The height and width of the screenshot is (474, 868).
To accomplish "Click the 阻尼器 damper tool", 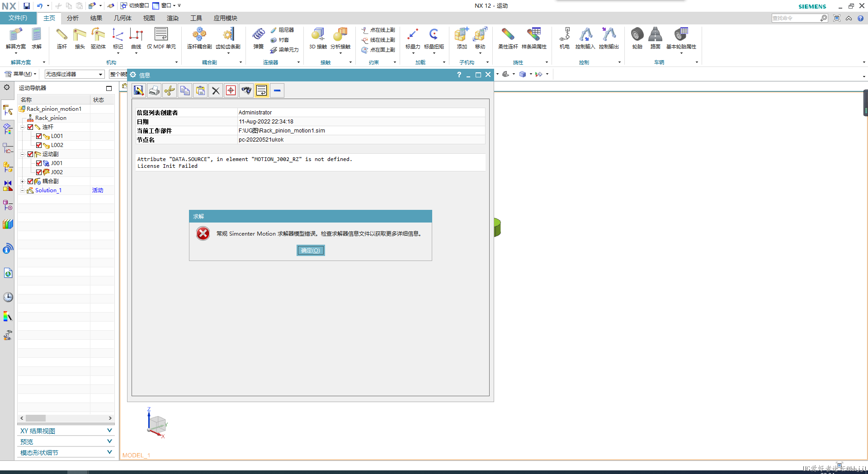I will 282,30.
